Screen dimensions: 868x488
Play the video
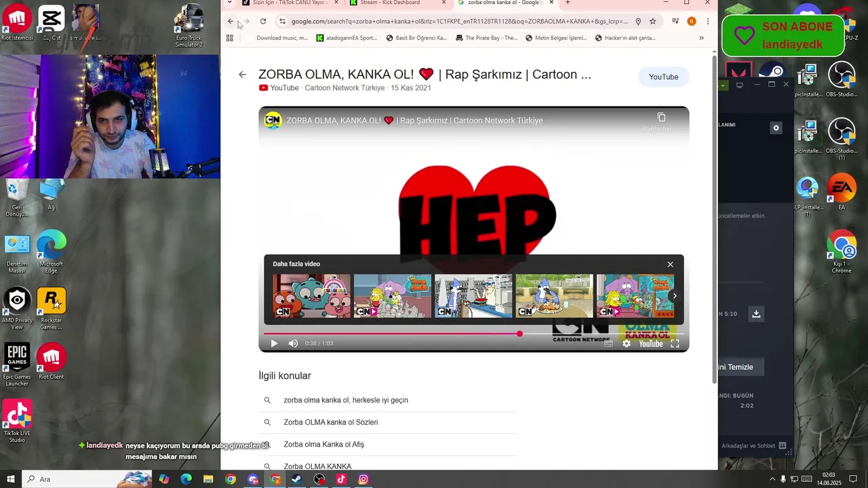(274, 344)
